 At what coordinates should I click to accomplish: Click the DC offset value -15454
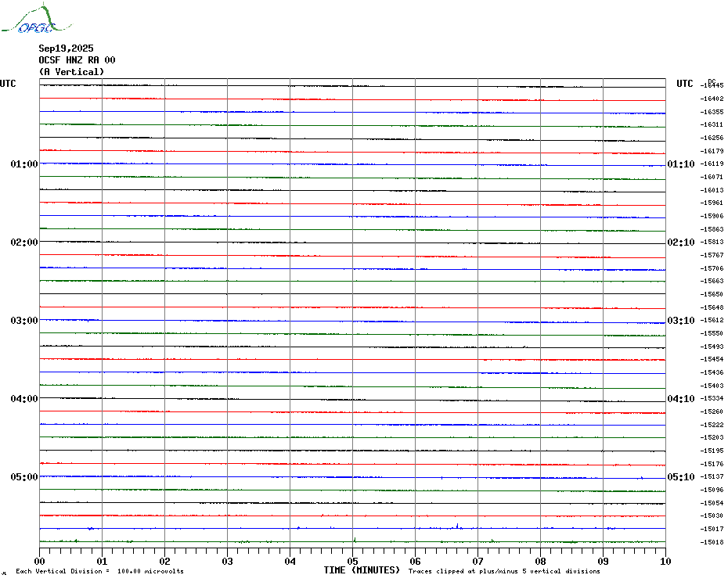click(x=712, y=359)
